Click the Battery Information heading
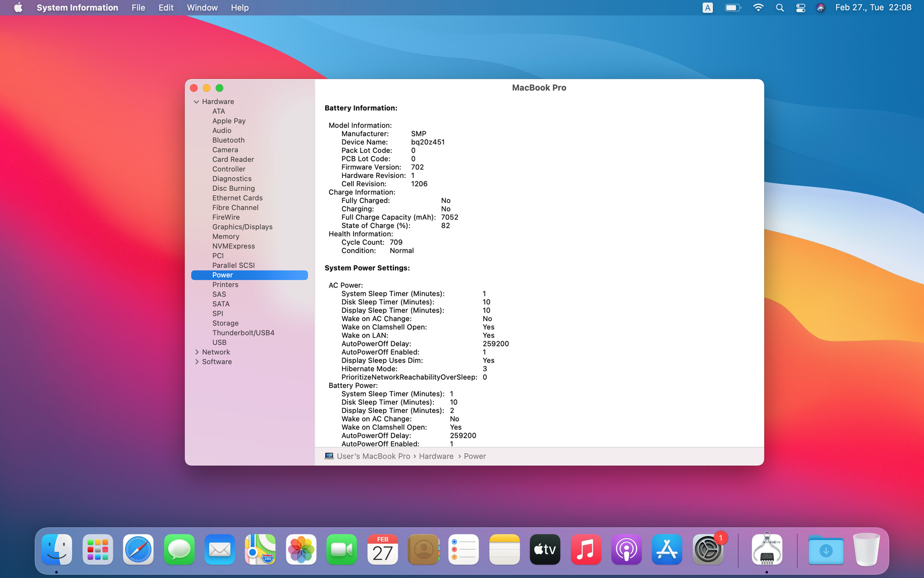 (x=361, y=108)
